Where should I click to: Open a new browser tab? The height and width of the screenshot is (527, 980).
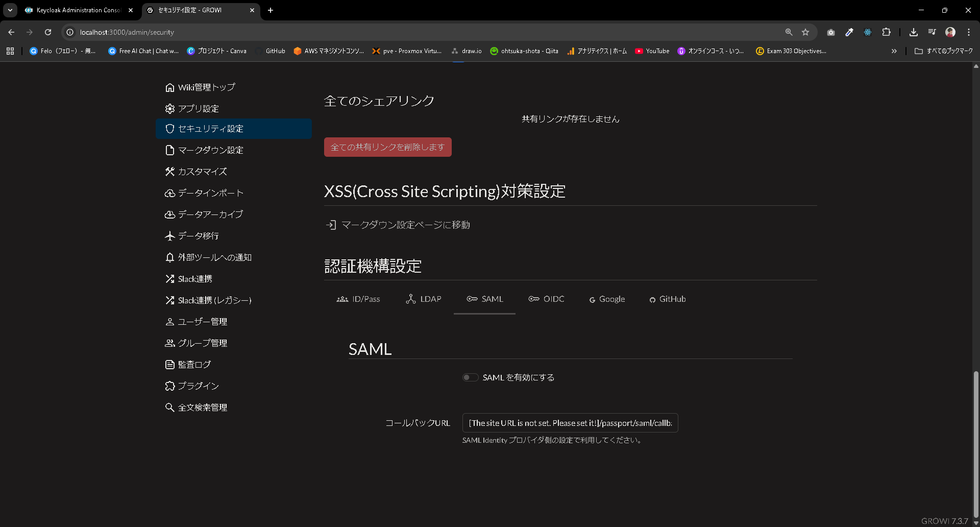[271, 10]
